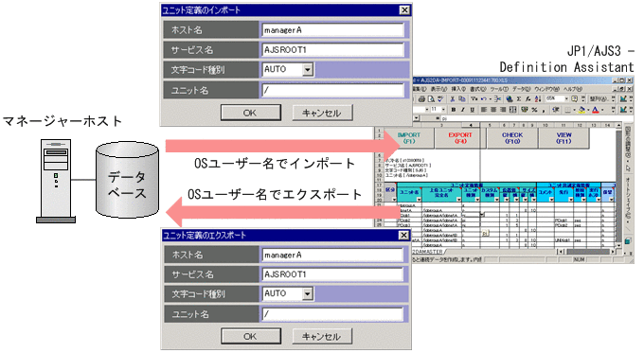The width and height of the screenshot is (644, 353).
Task: Click ユニット名 field in import dialog
Action: coord(332,90)
